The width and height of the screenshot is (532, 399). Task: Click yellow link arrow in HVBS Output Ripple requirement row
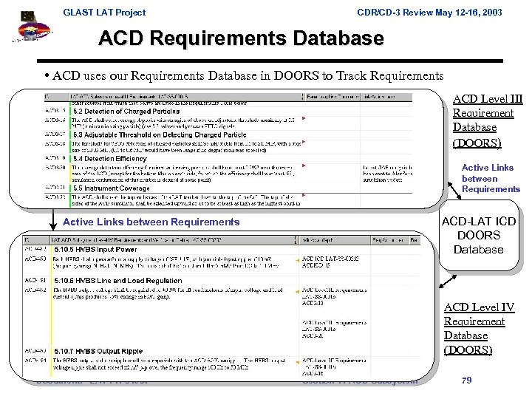tap(297, 362)
